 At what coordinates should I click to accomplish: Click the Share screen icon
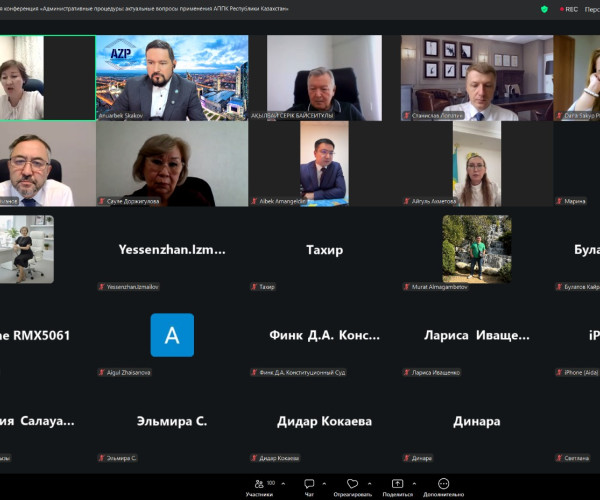[x=398, y=484]
